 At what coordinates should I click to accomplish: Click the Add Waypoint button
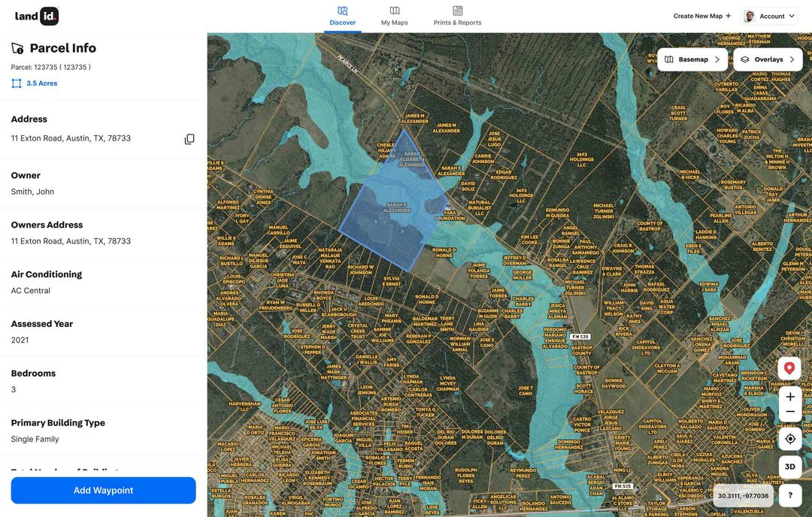pos(103,490)
